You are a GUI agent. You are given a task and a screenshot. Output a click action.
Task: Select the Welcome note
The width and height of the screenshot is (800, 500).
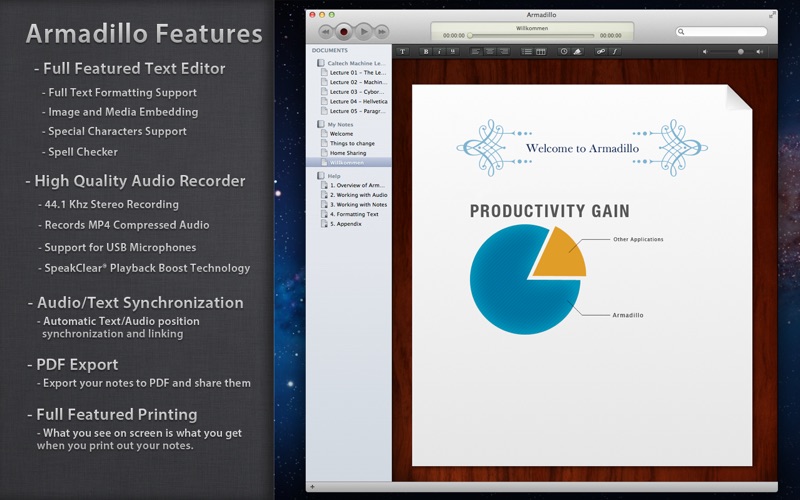click(337, 134)
